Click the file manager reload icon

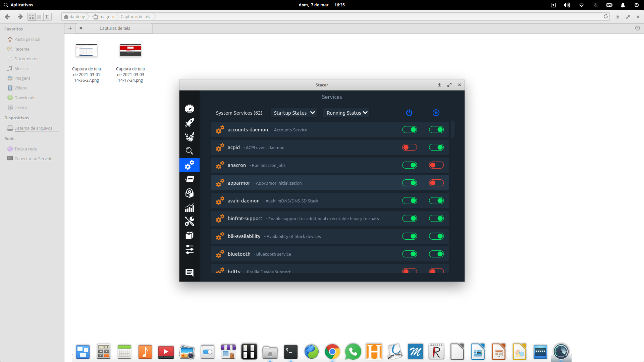click(x=606, y=16)
